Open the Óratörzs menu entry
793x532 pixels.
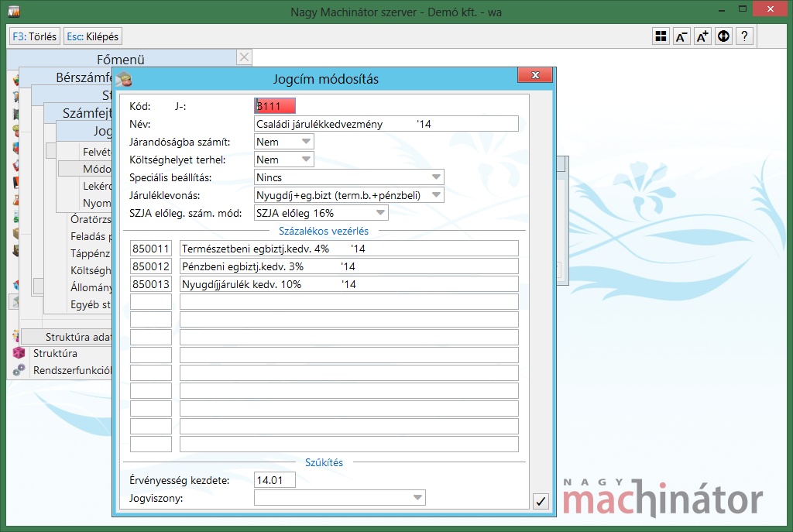click(x=91, y=219)
